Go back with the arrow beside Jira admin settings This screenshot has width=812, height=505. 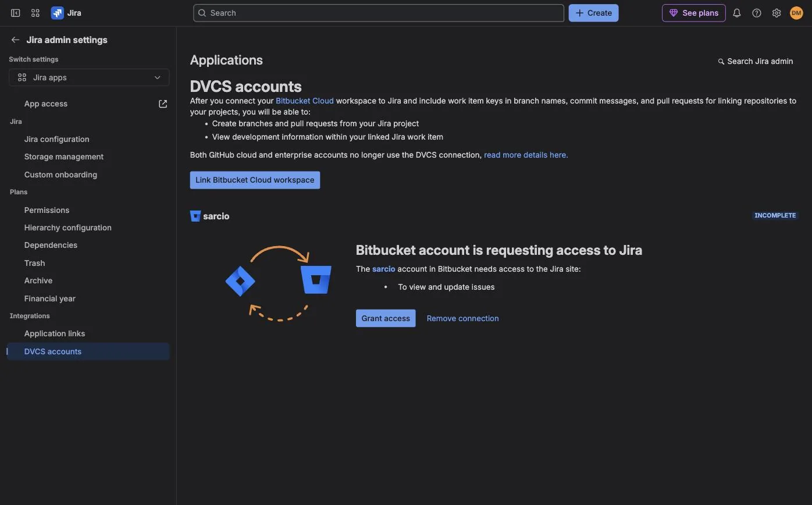click(x=16, y=40)
